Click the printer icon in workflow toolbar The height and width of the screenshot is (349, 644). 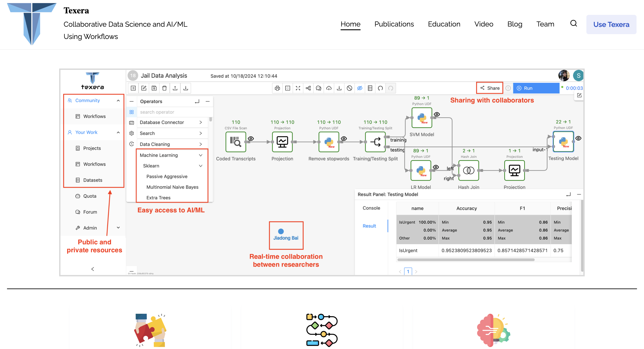(x=277, y=88)
